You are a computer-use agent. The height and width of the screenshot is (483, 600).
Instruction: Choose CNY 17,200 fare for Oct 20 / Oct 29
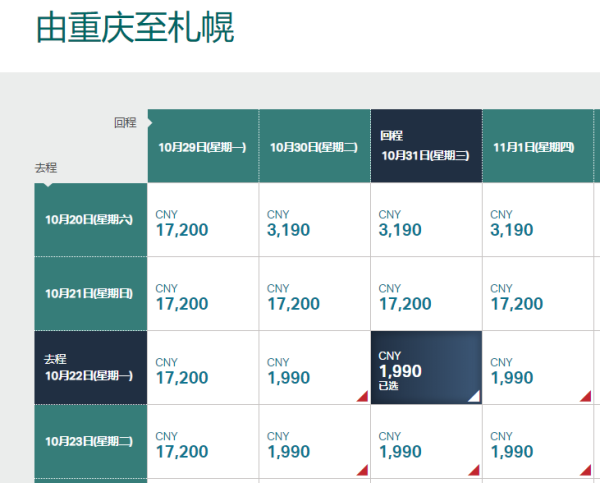[x=203, y=220]
